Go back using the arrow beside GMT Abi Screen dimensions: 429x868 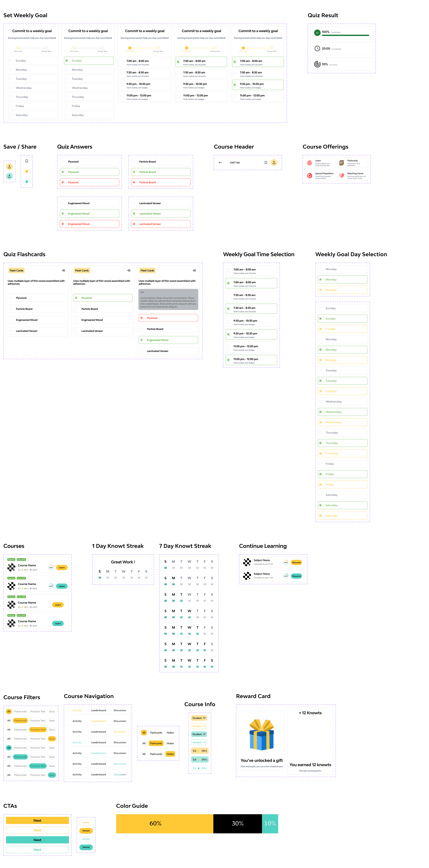pyautogui.click(x=220, y=163)
